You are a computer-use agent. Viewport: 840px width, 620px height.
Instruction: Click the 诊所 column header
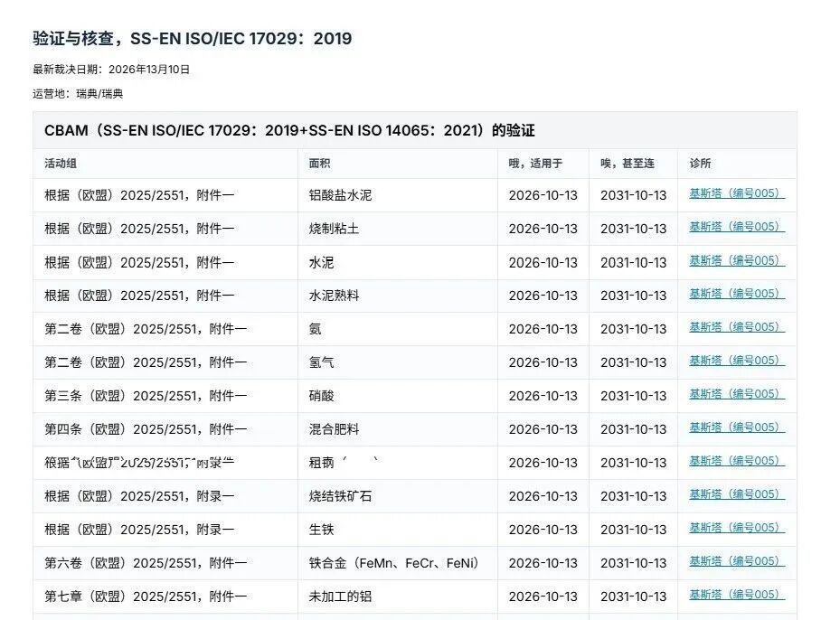[700, 164]
